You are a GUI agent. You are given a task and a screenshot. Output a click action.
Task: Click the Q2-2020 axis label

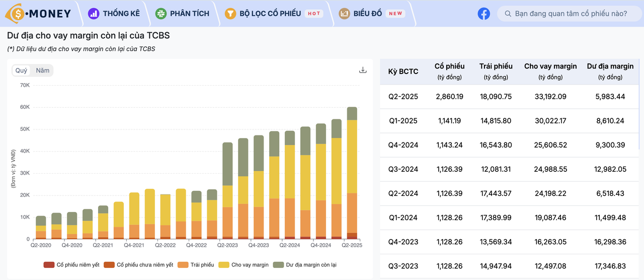point(41,245)
